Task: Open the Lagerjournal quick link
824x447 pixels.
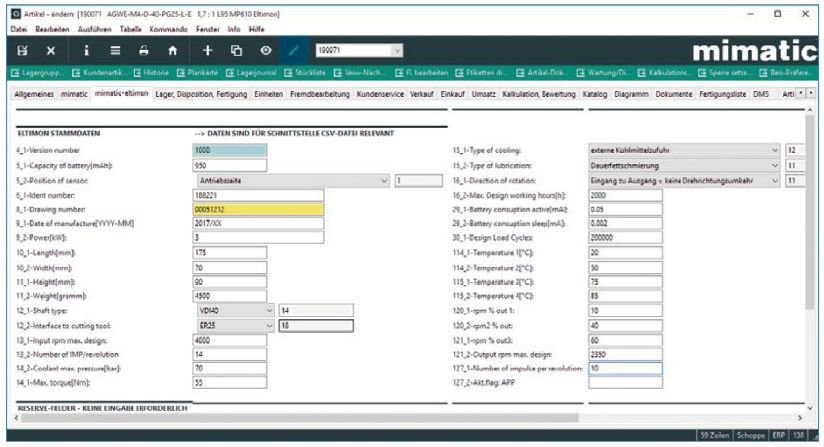Action: click(251, 72)
